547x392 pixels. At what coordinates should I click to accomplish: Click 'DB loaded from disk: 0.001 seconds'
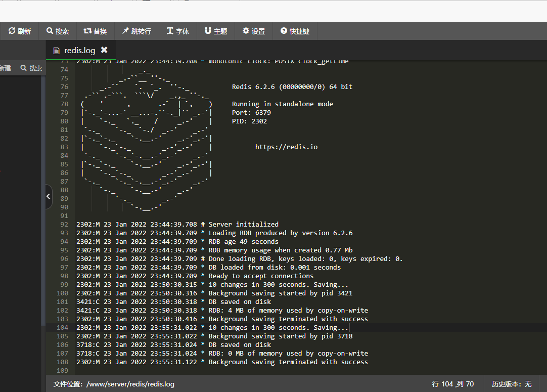[x=209, y=268]
